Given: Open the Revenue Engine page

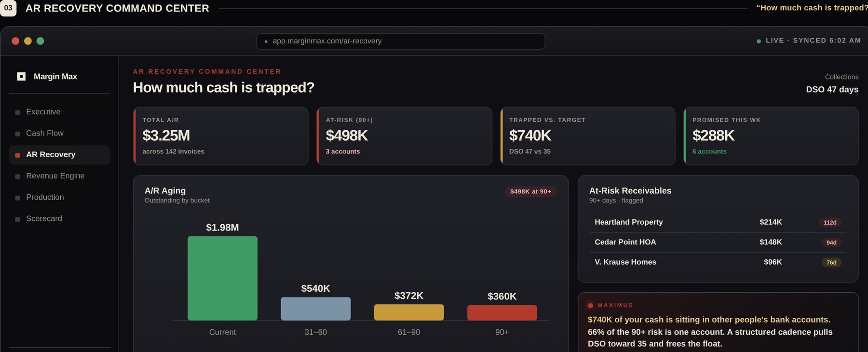Looking at the screenshot, I should pos(59,176).
